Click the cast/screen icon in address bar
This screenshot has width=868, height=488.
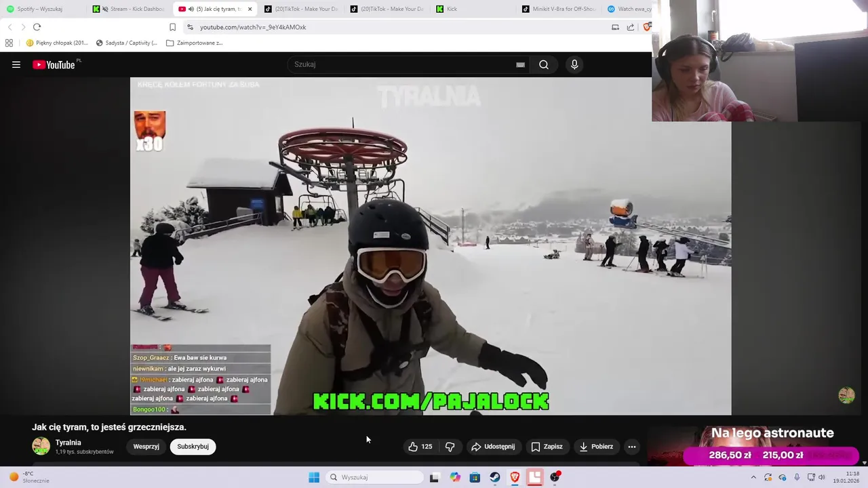(x=615, y=27)
